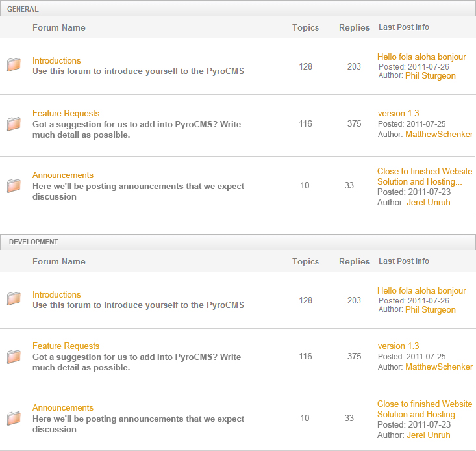
Task: Visit Jerel Unruh's profile in Development section
Action: pos(428,435)
